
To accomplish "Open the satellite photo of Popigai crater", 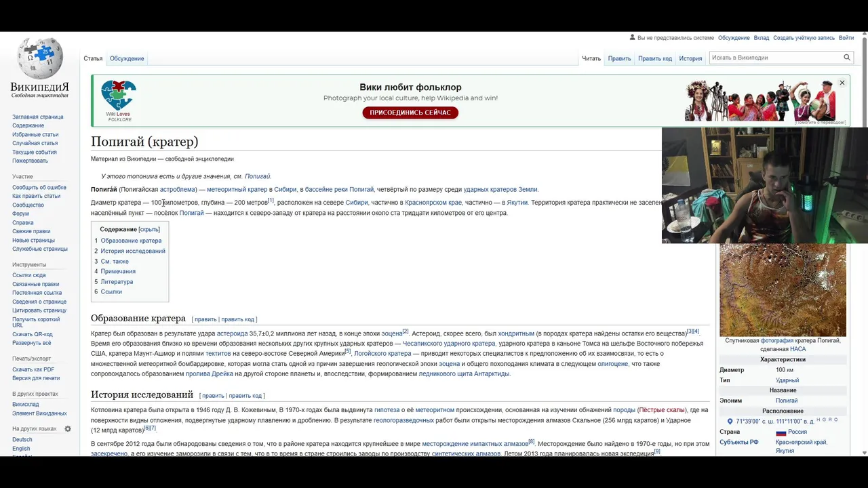I will (783, 290).
